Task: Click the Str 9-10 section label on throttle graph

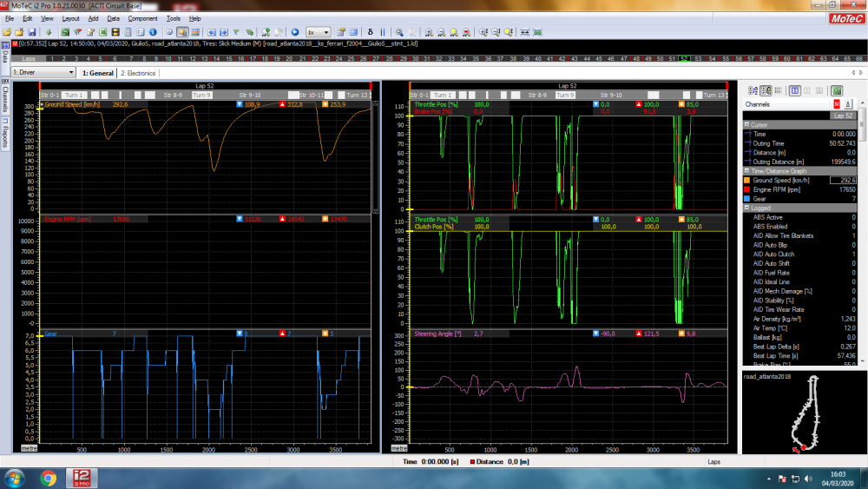Action: [611, 96]
